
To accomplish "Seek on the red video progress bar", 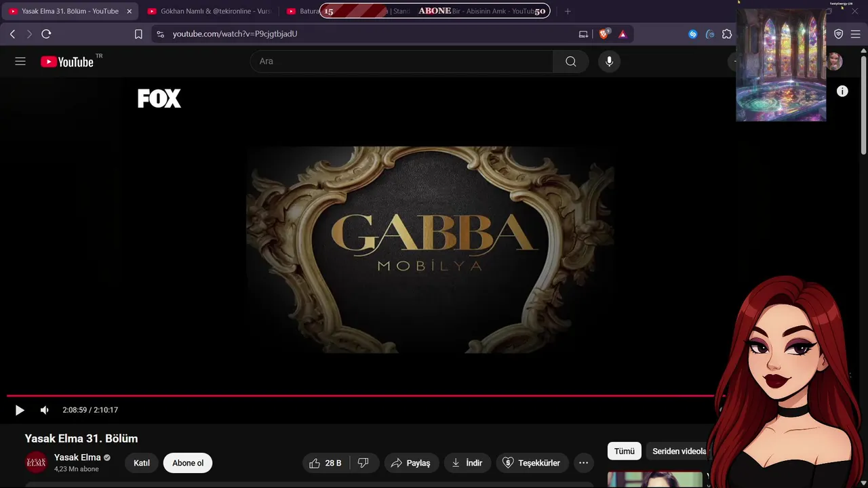I will pos(360,395).
